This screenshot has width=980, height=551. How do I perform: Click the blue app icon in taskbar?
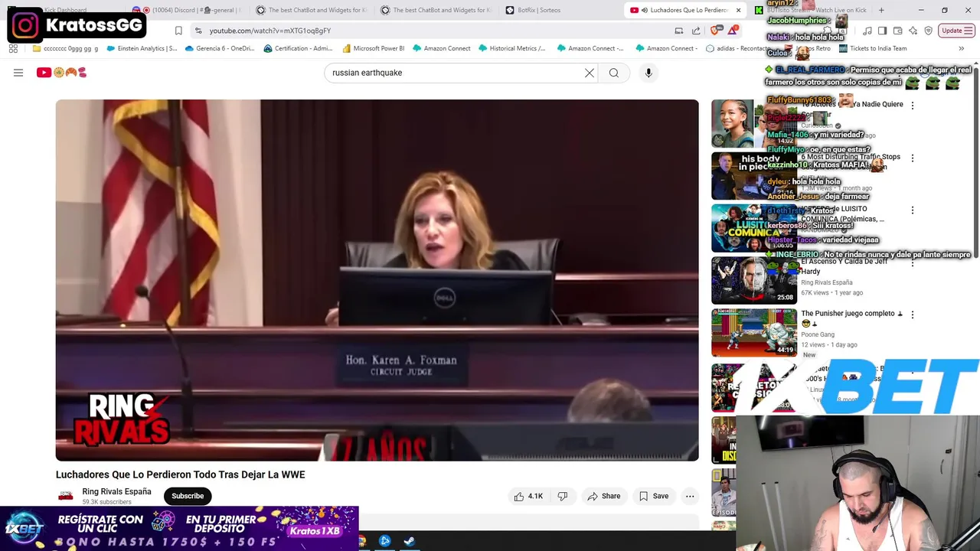(385, 541)
